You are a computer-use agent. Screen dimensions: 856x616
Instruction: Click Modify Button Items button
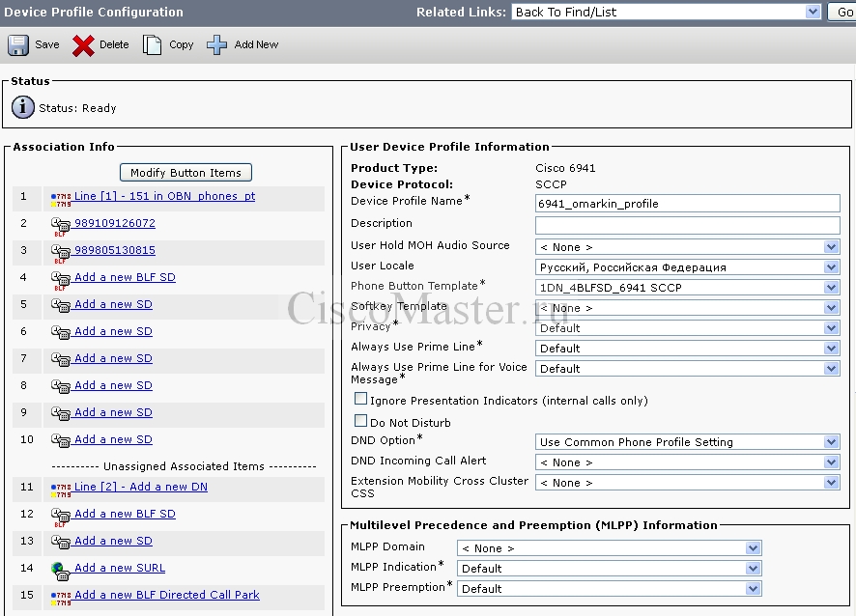point(185,173)
